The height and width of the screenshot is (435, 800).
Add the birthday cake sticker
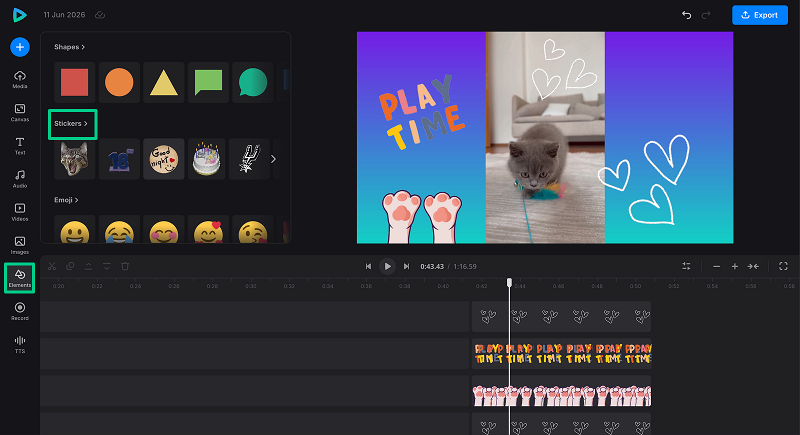point(208,159)
